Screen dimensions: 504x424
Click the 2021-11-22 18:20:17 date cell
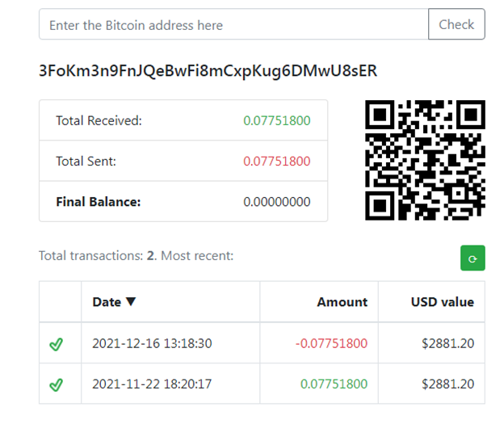coord(152,384)
